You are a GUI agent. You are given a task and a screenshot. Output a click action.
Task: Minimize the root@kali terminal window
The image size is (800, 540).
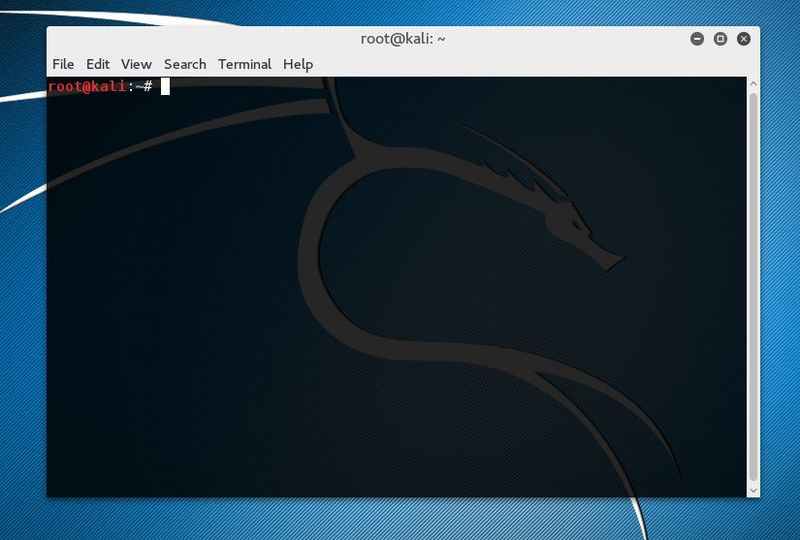tap(697, 39)
